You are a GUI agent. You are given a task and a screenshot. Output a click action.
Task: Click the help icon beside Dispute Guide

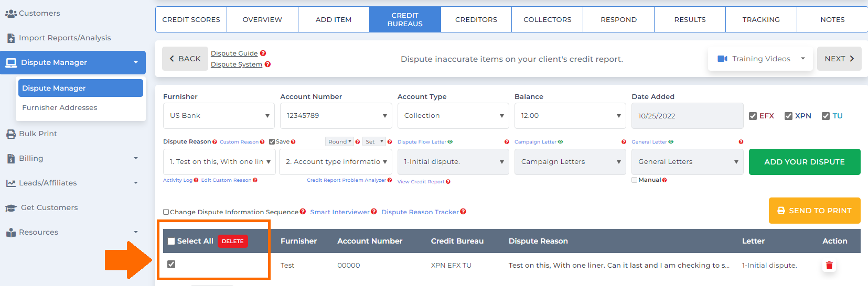(263, 53)
